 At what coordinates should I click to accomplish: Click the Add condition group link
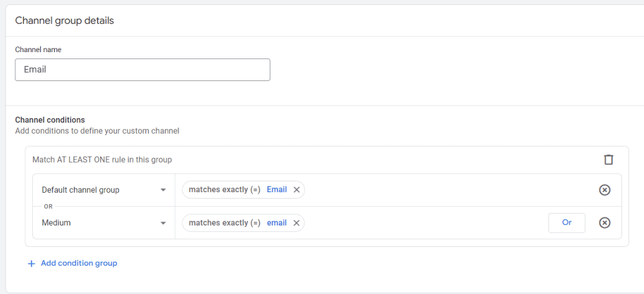pyautogui.click(x=79, y=263)
